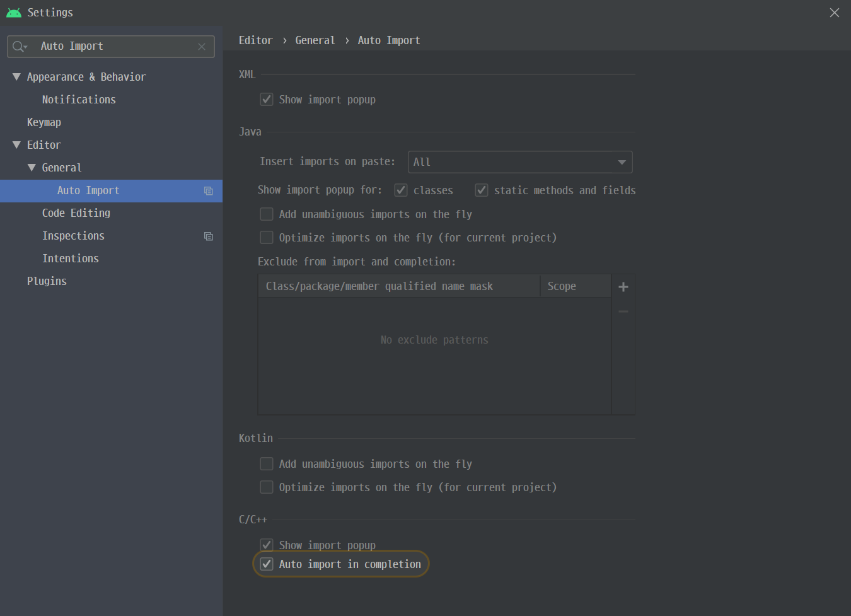Click the 'No exclude patterns' placeholder text
The height and width of the screenshot is (616, 851).
pos(434,340)
